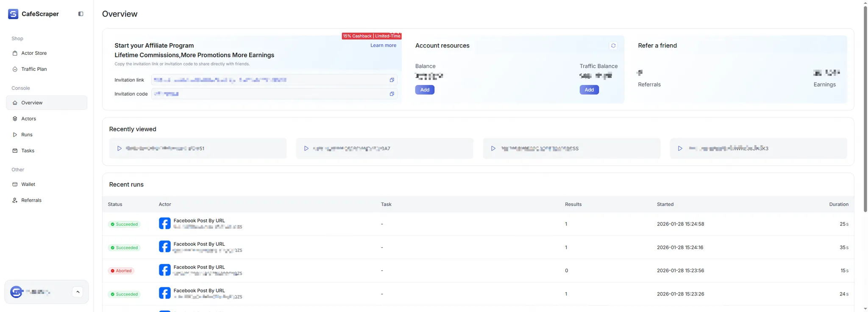The image size is (868, 312).
Task: Click the Facebook icon for the 15:23:26 run
Action: point(165,293)
